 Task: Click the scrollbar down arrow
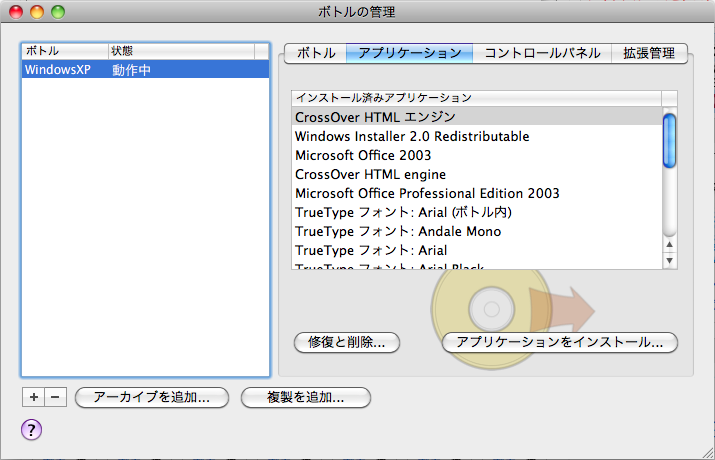669,260
